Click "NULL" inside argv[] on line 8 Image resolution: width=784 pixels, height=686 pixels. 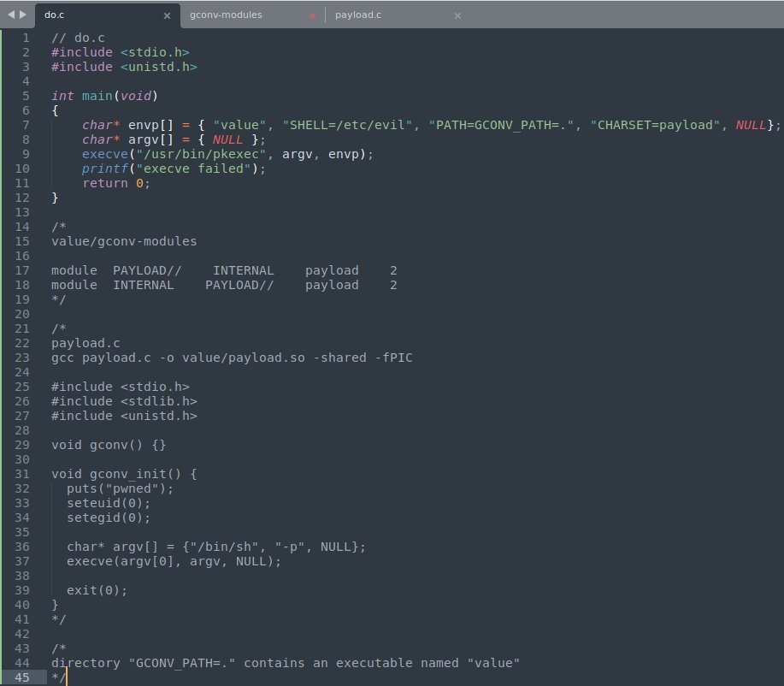[x=227, y=139]
